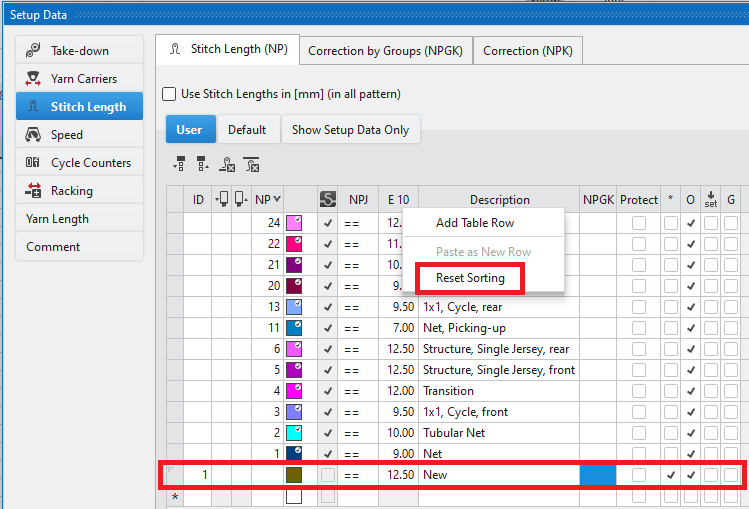Open the Take-down setup category
Screen dimensions: 749x509
(79, 51)
